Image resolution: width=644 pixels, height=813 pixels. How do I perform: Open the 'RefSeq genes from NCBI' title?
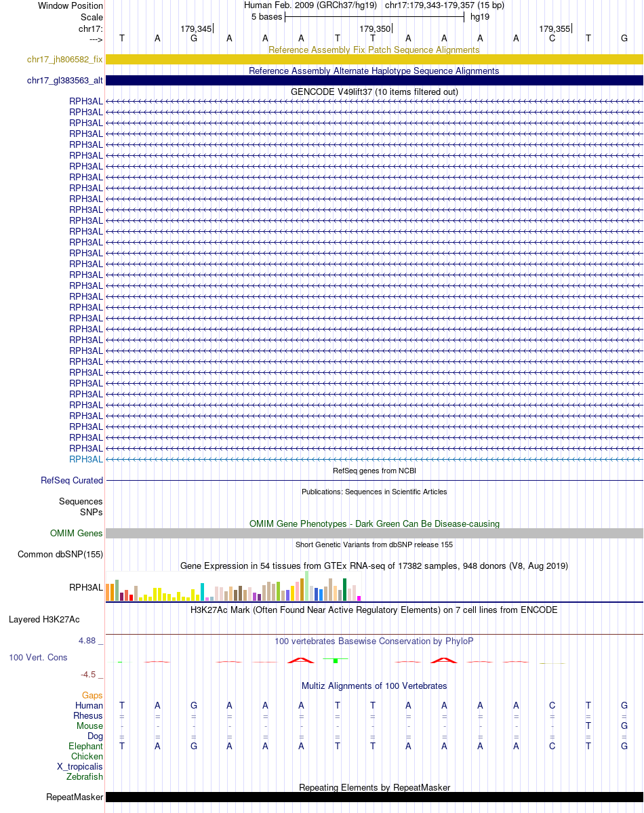point(374,471)
